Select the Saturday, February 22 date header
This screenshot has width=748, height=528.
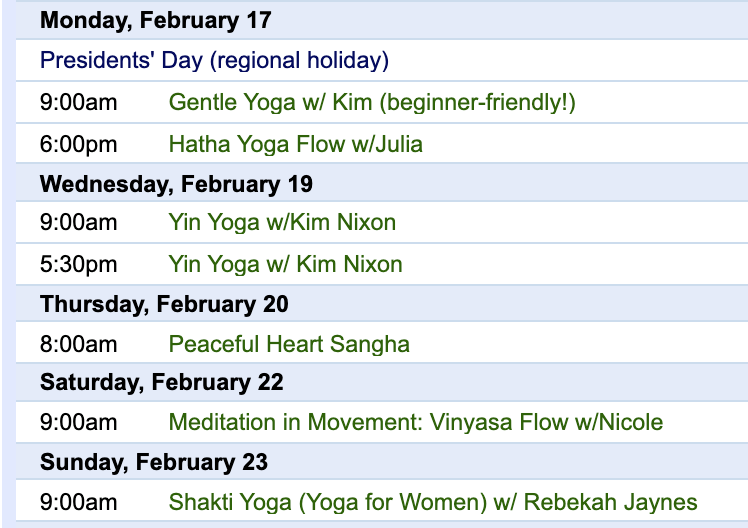point(162,383)
